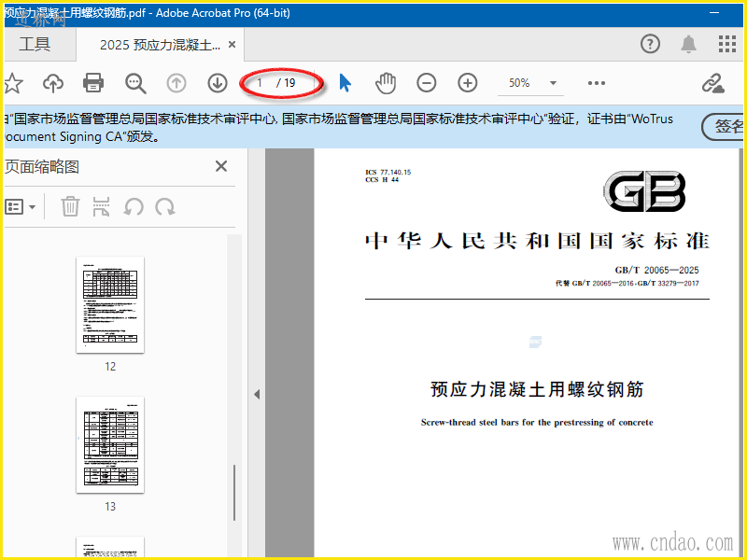
Task: Click the English title Screw-thread steel bars
Action: point(537,423)
